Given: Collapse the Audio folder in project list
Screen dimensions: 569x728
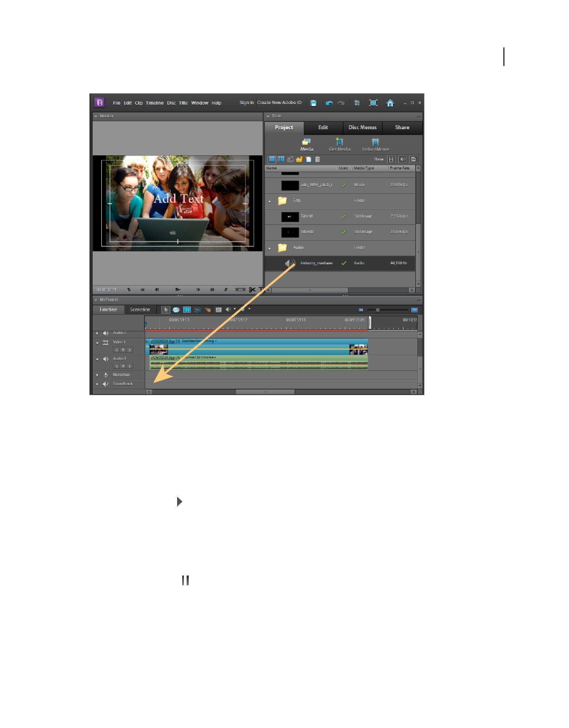Looking at the screenshot, I should coord(269,248).
